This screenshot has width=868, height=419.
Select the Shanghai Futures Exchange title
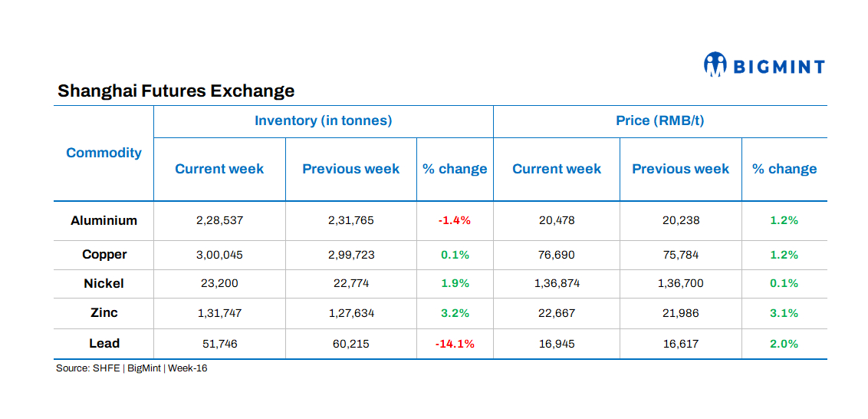tap(176, 91)
